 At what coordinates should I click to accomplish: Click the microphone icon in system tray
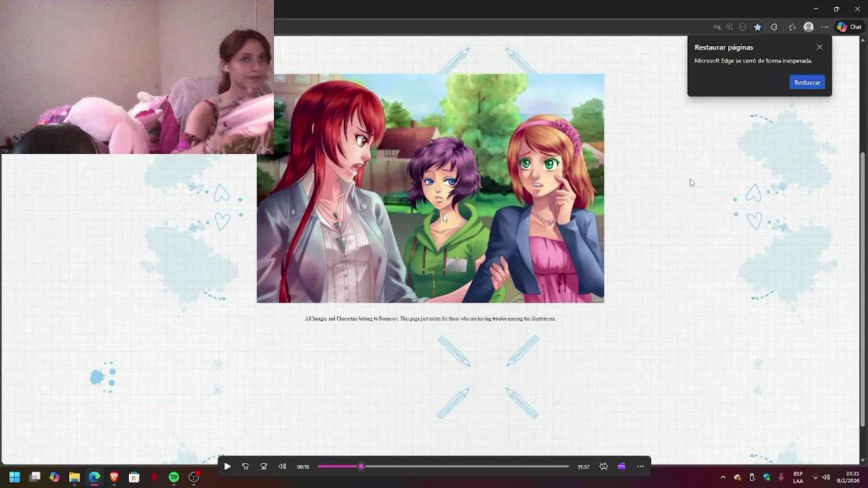[x=781, y=477]
